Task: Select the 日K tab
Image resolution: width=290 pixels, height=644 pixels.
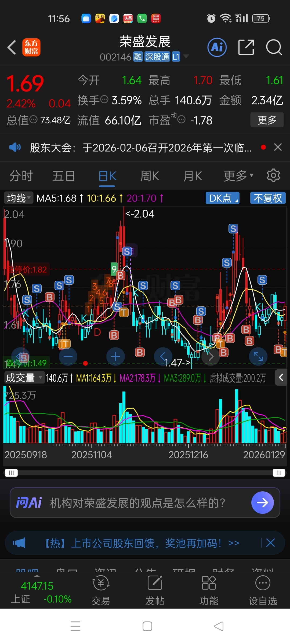Action: click(x=107, y=176)
